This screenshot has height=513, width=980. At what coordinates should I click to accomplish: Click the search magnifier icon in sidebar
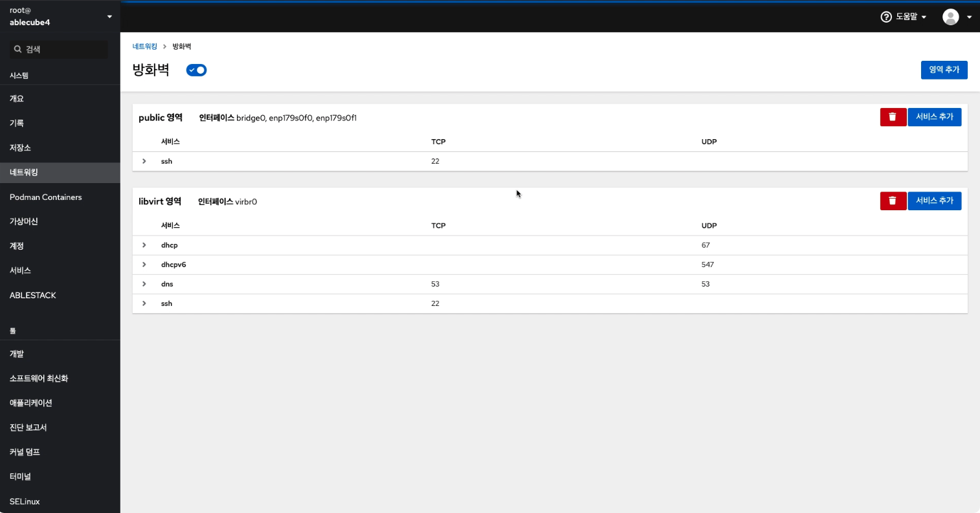18,49
